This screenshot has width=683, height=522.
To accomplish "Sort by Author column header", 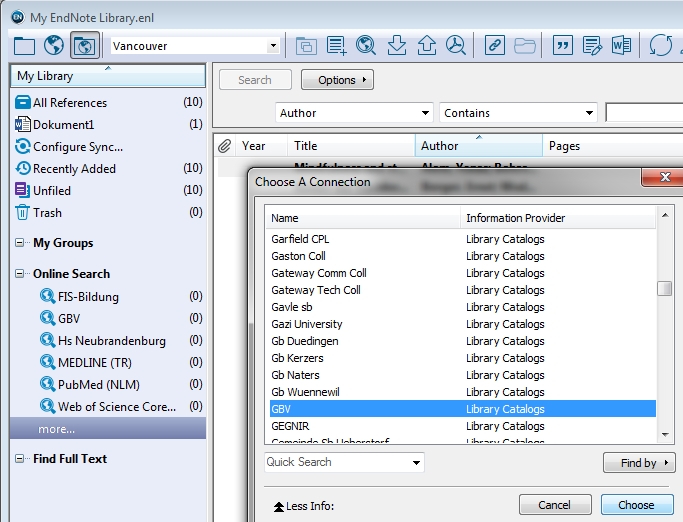I will [479, 146].
